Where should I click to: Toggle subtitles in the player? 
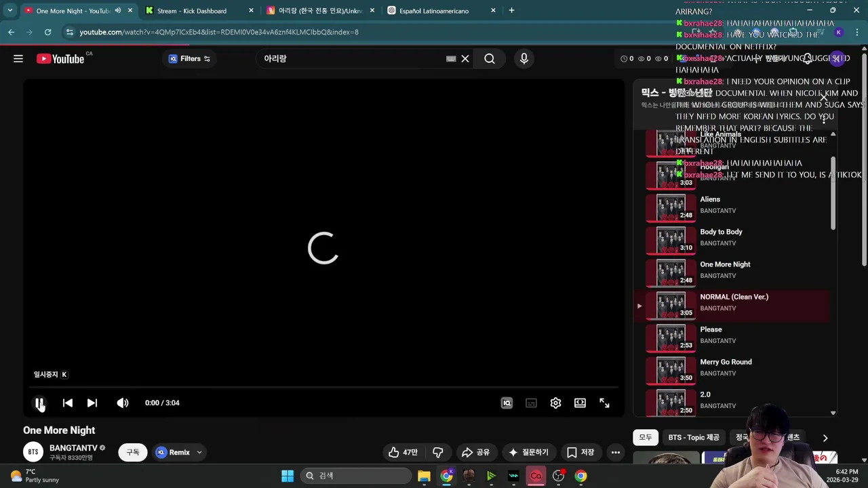[x=531, y=403]
